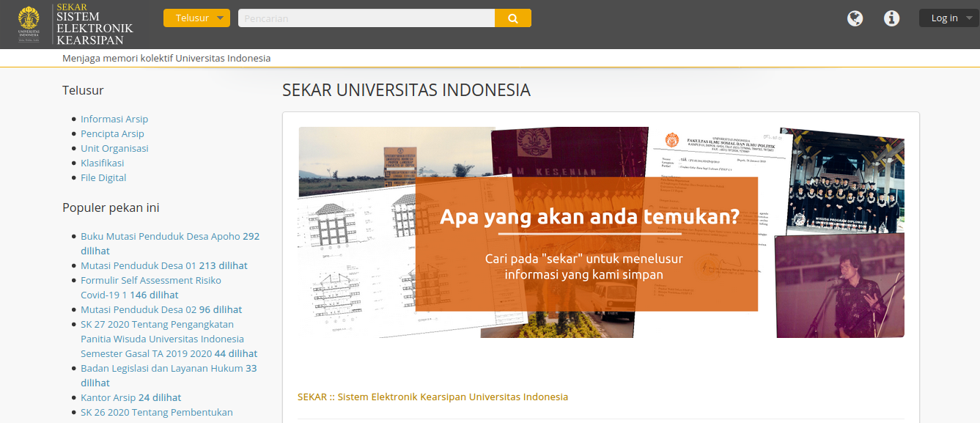Screen dimensions: 980x423
Task: Click 'Menjaga memori kolektif Universitas Indonesia' tagline
Action: pos(166,58)
